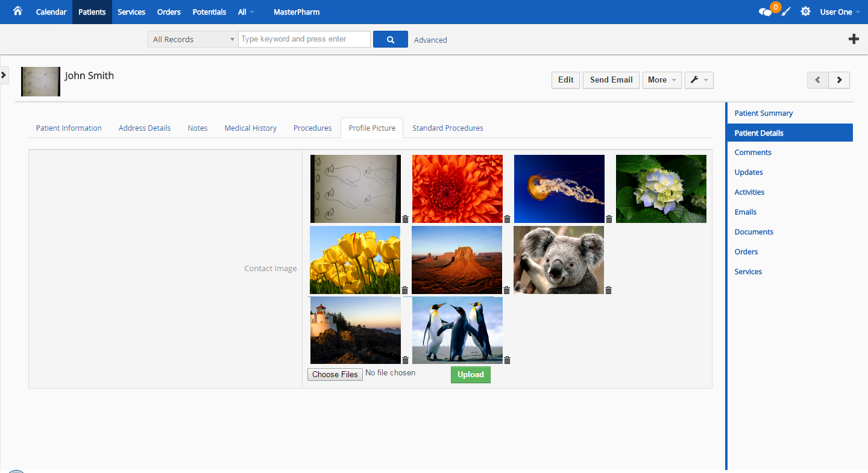This screenshot has width=868, height=473.
Task: Go to the Home icon
Action: click(x=17, y=11)
